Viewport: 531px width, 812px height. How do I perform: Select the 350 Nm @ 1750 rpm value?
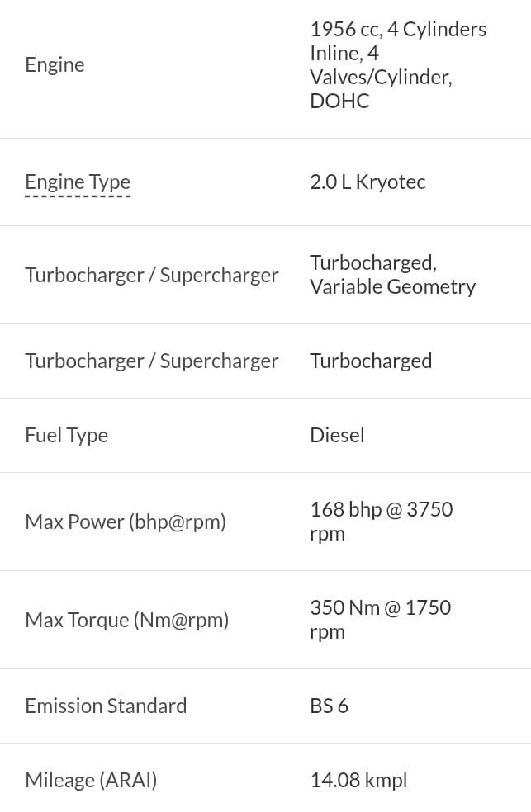[x=381, y=620]
